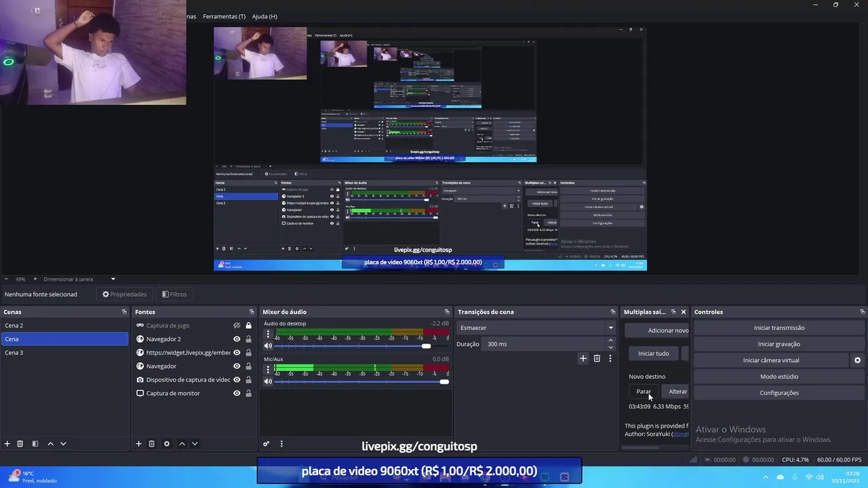Open Mixer de áudio bottom three-dot menu

tap(281, 444)
